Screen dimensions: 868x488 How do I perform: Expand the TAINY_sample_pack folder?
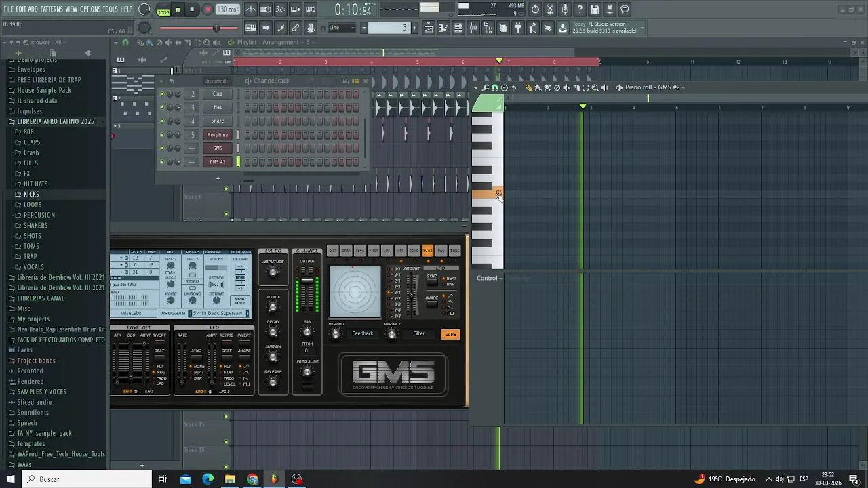click(x=44, y=433)
